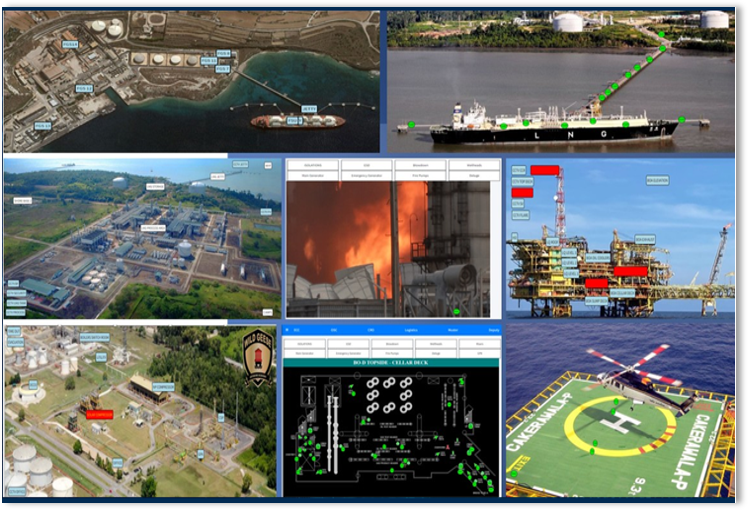Screen dimensions: 748x510
Task: Click the red highlighted label in the refinery view
Action: tap(100, 415)
